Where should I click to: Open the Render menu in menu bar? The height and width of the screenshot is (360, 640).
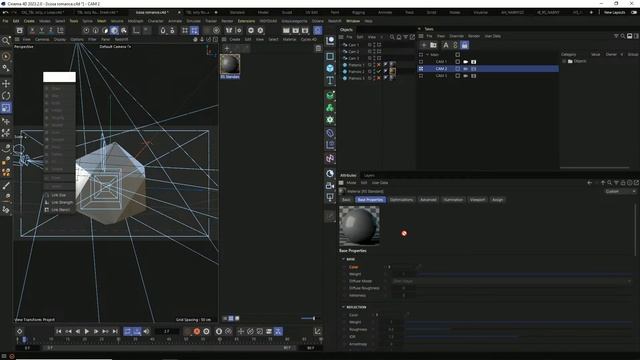pyautogui.click(x=227, y=21)
